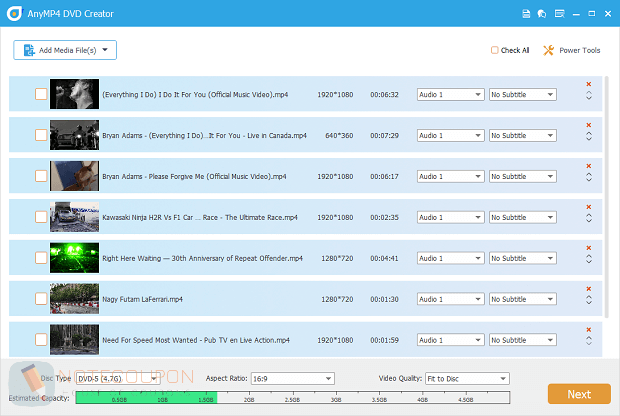Open Video Quality Fit to Disc dropdown
This screenshot has height=416, width=620.
(x=467, y=379)
